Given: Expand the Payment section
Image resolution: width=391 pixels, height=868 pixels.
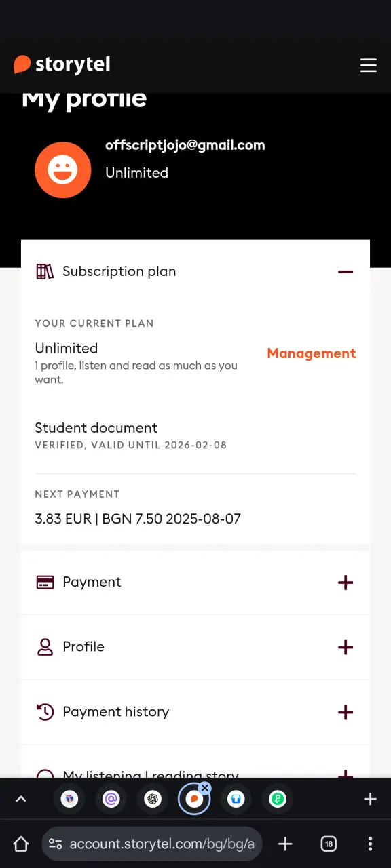Looking at the screenshot, I should [346, 583].
